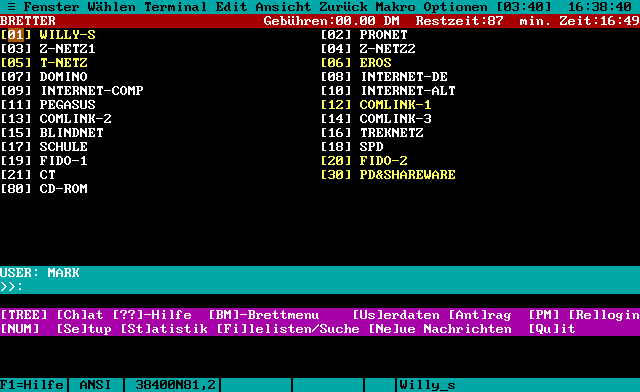Image resolution: width=640 pixels, height=392 pixels.
Task: Click F1=Hilfe in status bar
Action: coord(32,385)
